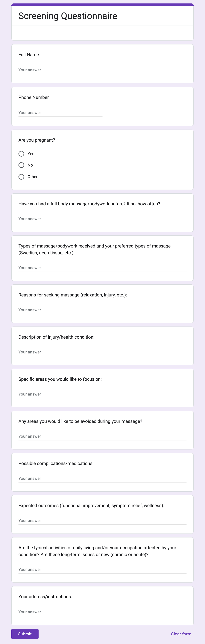Choose the Other radio option

click(21, 177)
